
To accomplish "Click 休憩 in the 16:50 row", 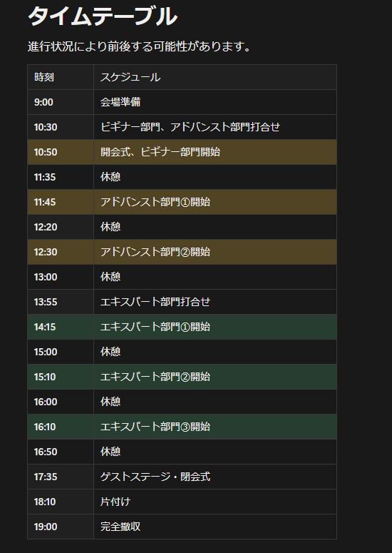I will (215, 452).
